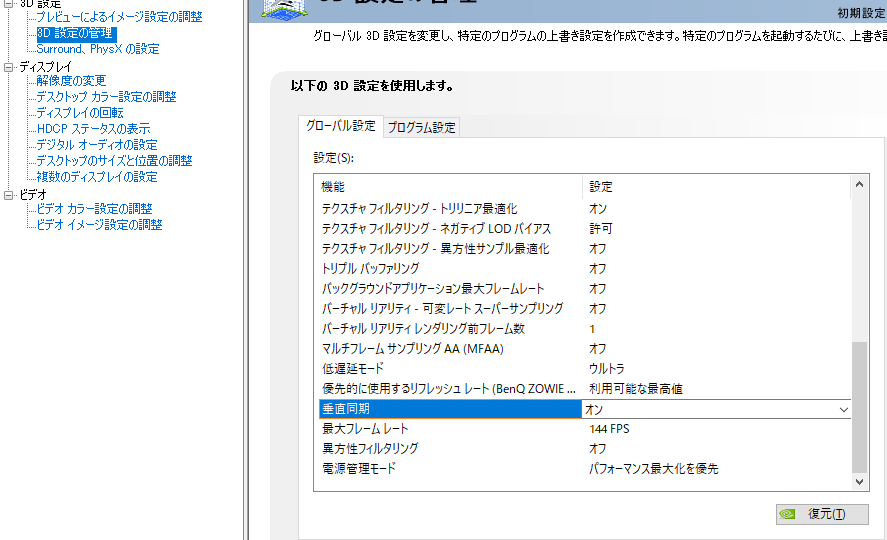Select the 垂直同期 feature row
The width and height of the screenshot is (887, 540).
[x=450, y=409]
